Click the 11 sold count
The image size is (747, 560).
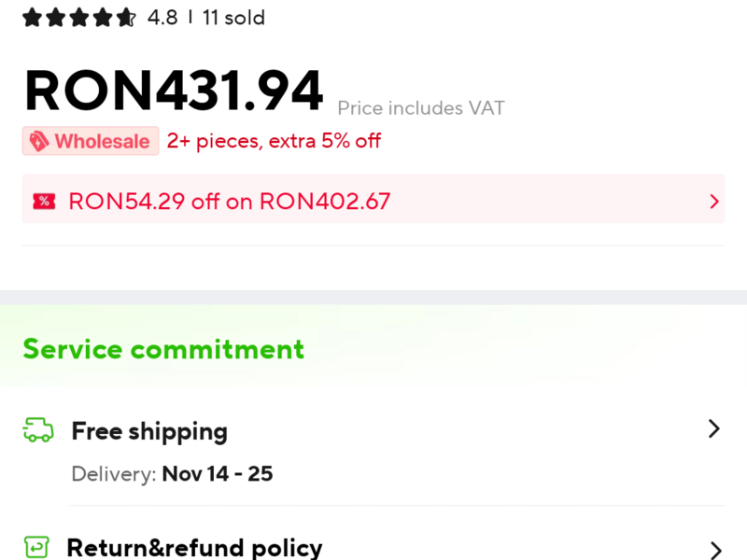tap(233, 18)
